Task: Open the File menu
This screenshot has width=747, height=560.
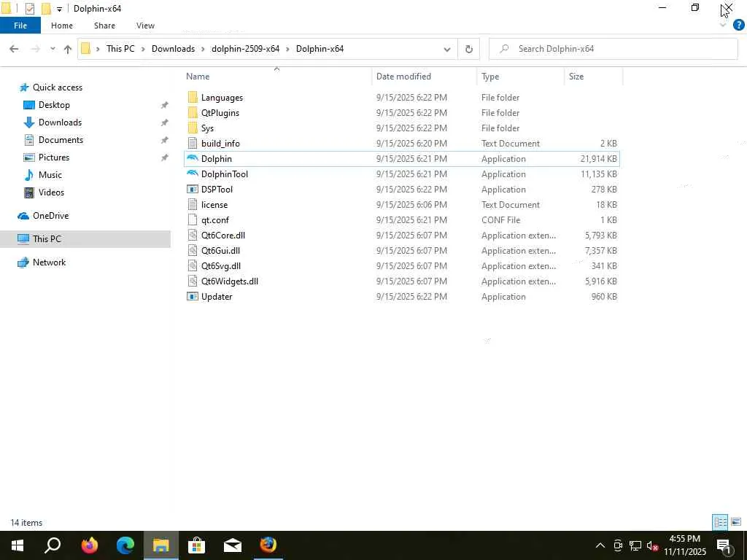Action: point(20,26)
